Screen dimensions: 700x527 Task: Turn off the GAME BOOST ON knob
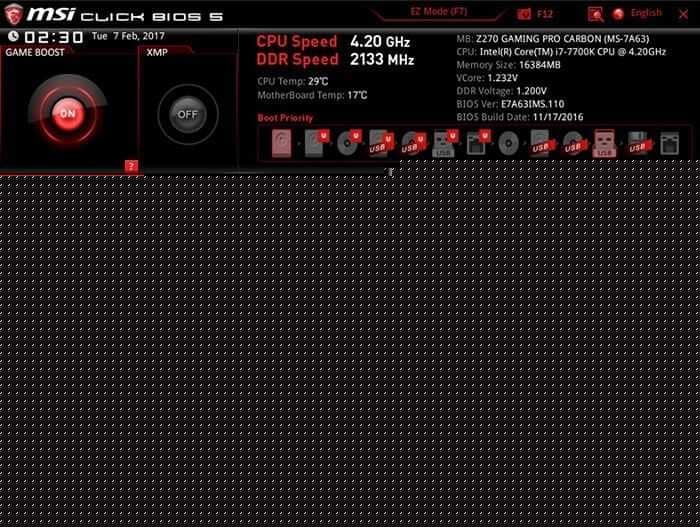point(67,113)
